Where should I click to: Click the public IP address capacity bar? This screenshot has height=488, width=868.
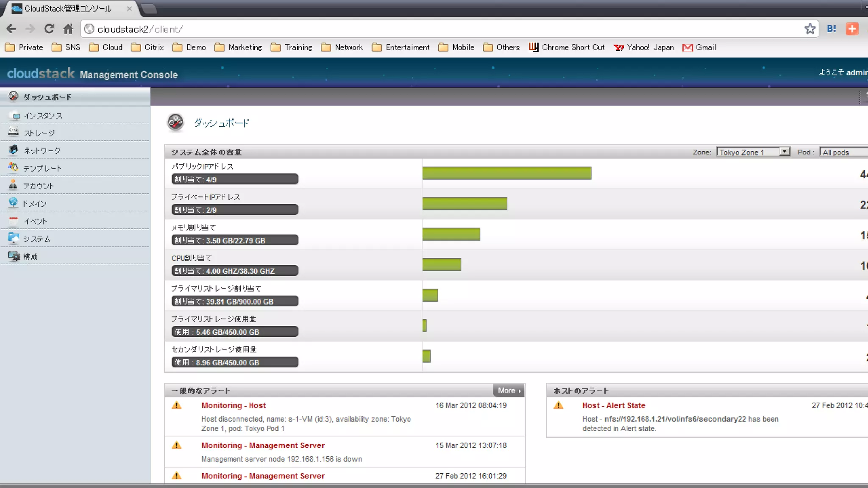pos(506,173)
